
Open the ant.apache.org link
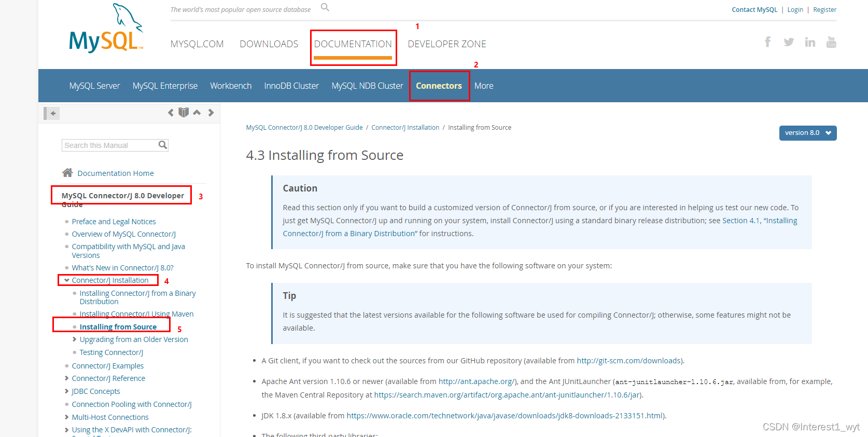pyautogui.click(x=477, y=381)
